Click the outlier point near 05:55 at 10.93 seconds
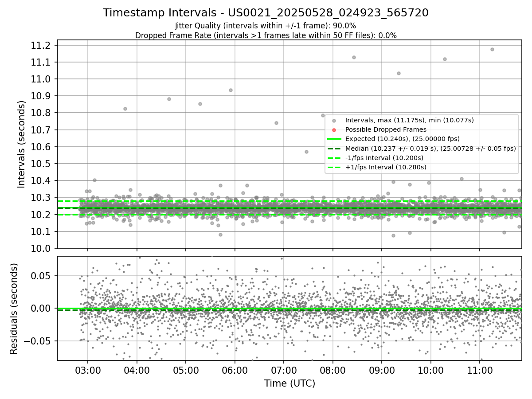 click(231, 90)
